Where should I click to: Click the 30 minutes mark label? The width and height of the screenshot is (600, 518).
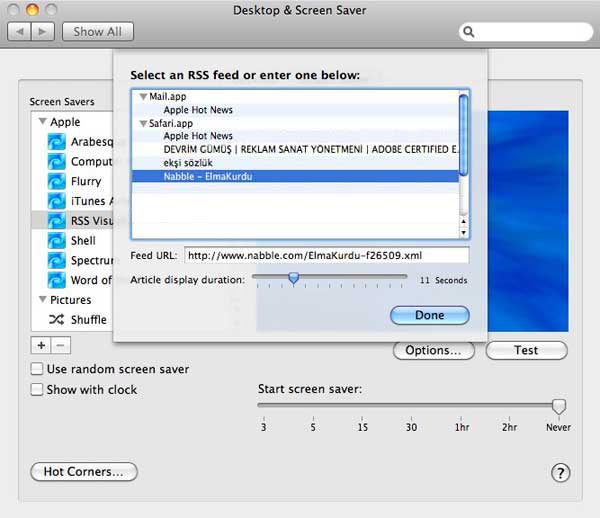(411, 427)
